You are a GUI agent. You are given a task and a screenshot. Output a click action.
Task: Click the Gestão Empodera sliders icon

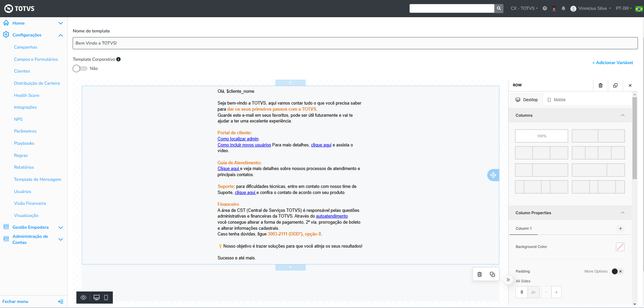tap(6, 227)
